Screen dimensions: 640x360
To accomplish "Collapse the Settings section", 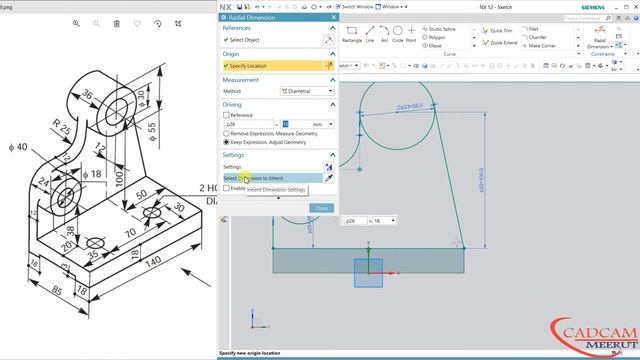I will click(x=333, y=155).
